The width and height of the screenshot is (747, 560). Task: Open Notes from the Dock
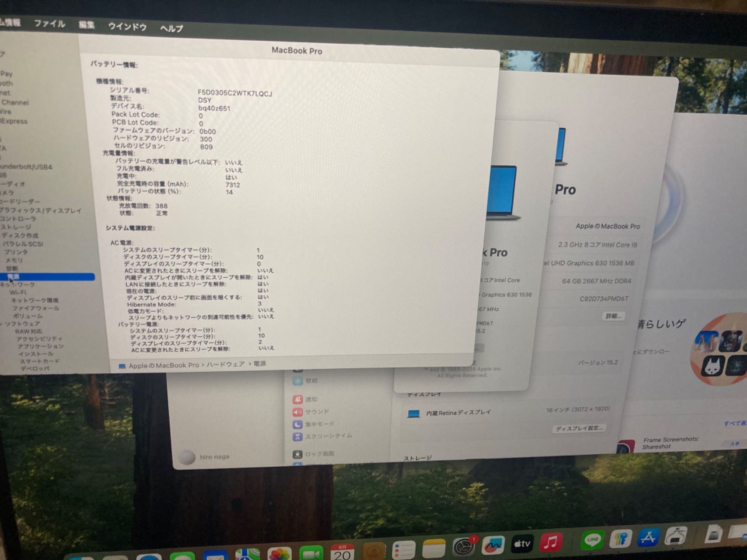click(x=434, y=549)
